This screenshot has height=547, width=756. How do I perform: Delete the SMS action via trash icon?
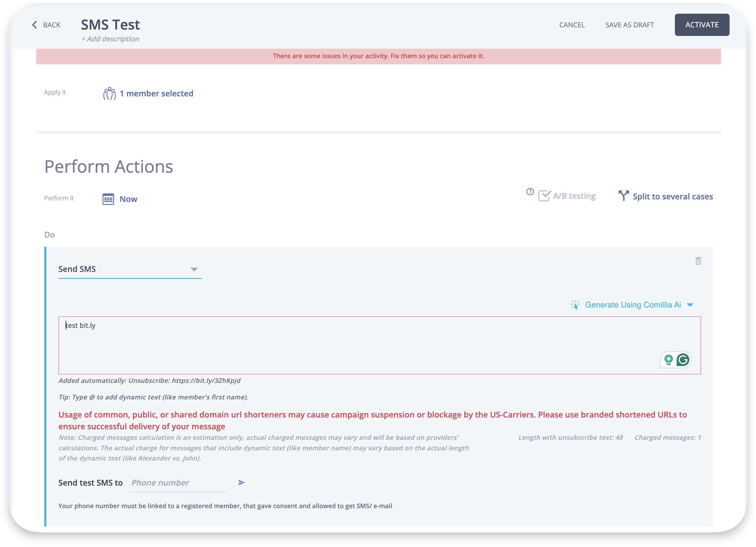(x=698, y=261)
